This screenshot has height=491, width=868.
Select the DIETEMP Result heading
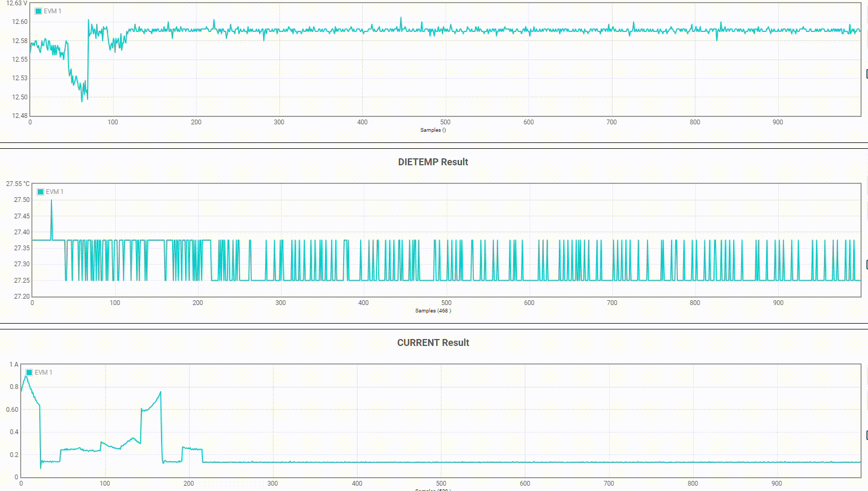point(433,162)
